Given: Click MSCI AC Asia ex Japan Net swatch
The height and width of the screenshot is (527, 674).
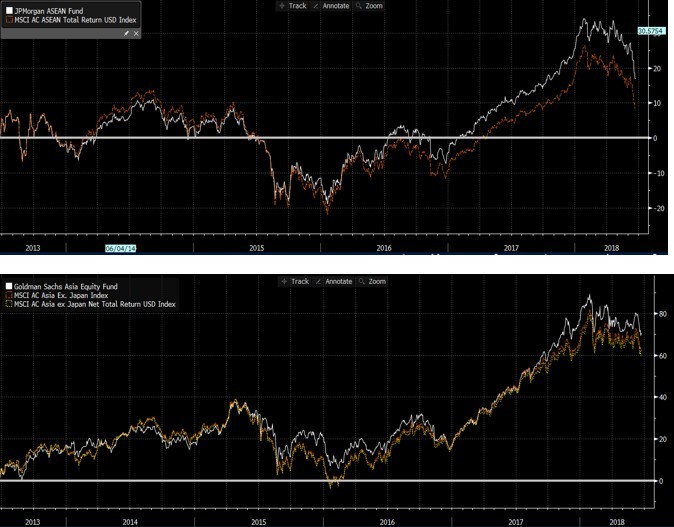Looking at the screenshot, I should pyautogui.click(x=7, y=304).
